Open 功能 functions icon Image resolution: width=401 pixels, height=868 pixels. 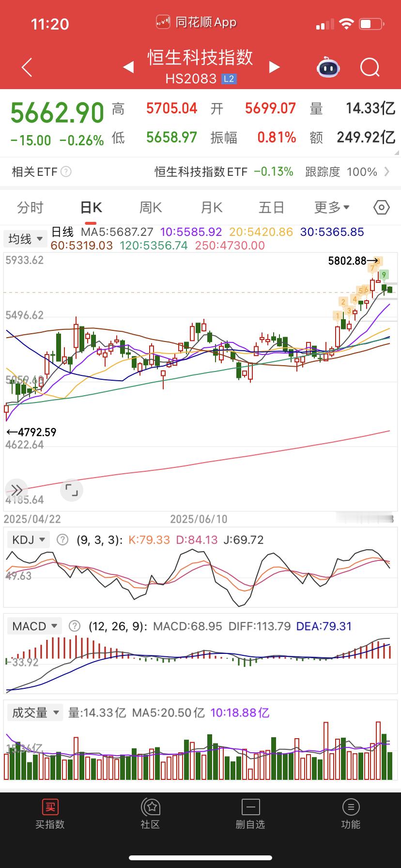click(351, 807)
